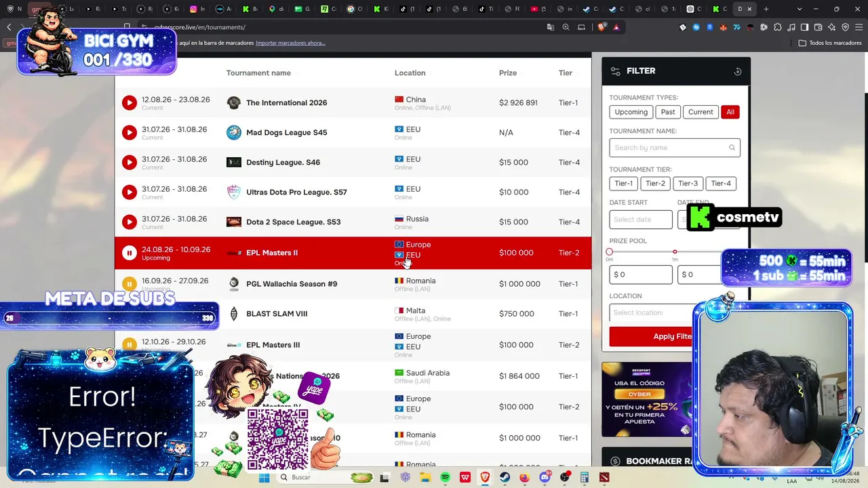Open the browser zoom magnifier icon

tap(566, 27)
